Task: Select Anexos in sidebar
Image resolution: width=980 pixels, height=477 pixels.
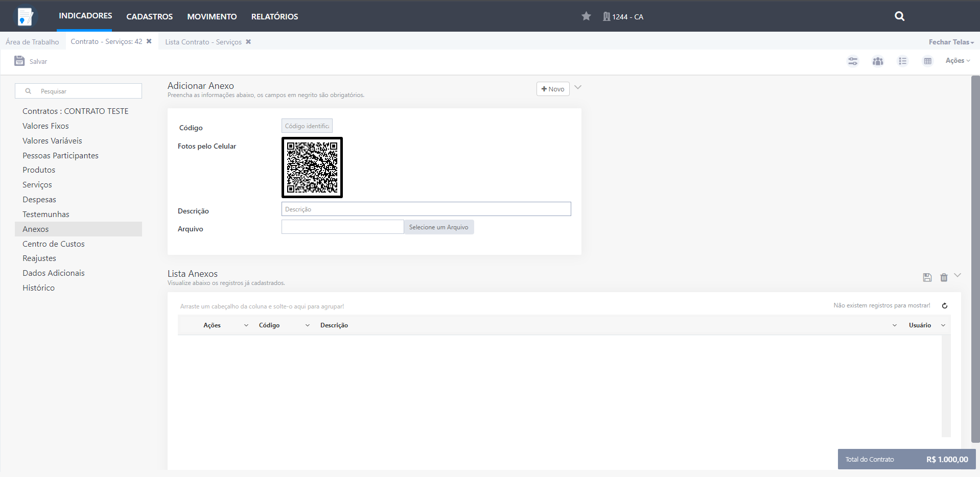Action: pos(78,229)
